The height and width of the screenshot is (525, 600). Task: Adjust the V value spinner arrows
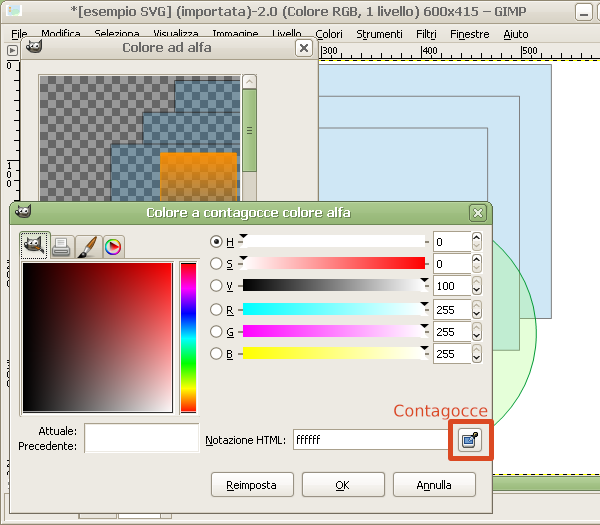coord(476,286)
